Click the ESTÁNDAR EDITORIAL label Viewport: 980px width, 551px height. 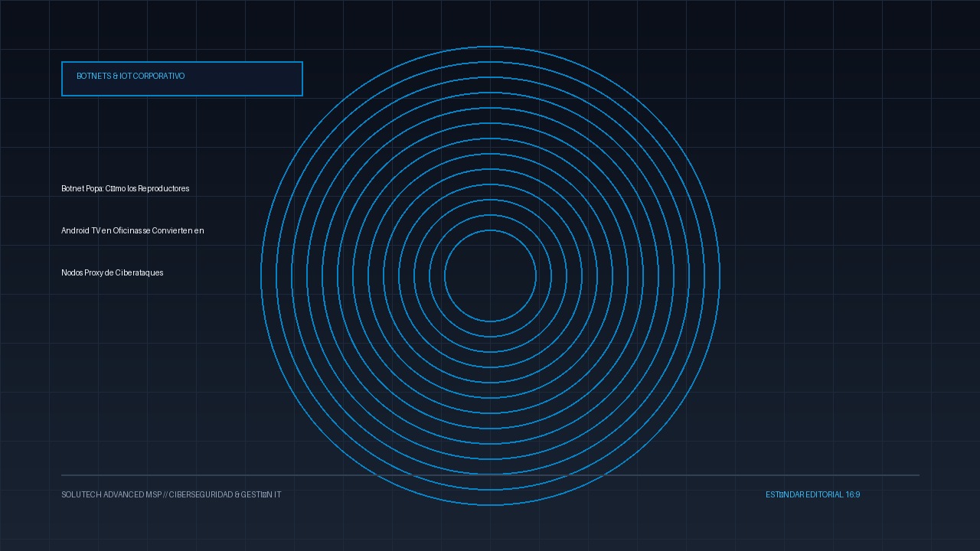804,494
